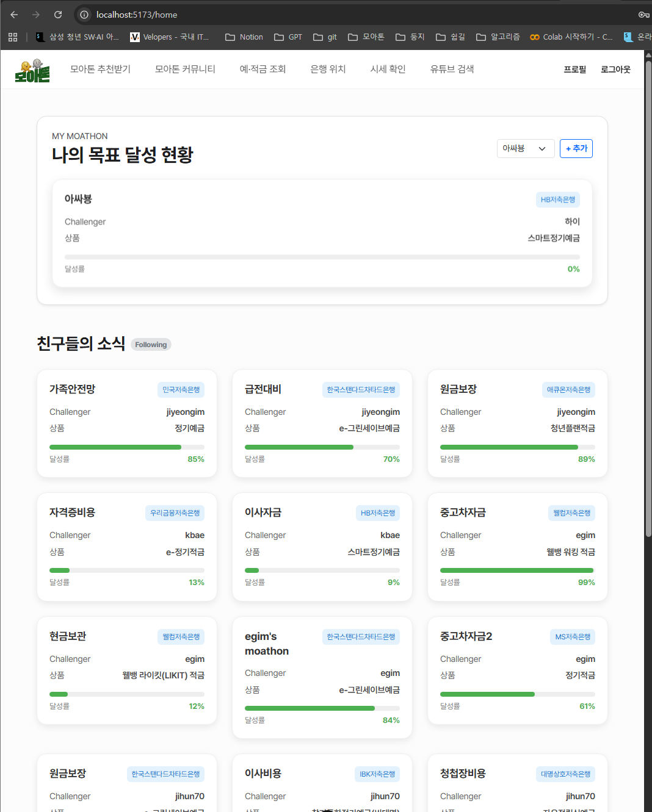Click the + 추가 button
This screenshot has width=652, height=812.
[x=576, y=148]
